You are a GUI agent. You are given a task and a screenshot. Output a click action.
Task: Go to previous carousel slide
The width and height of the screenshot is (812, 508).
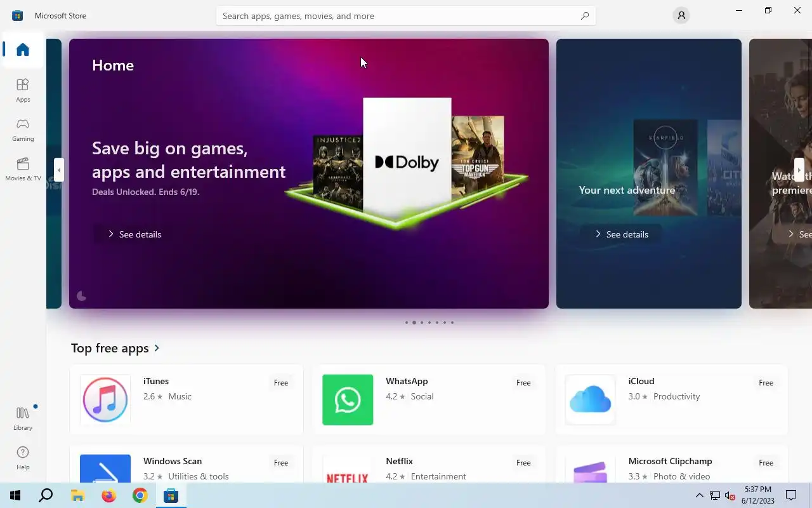tap(59, 170)
